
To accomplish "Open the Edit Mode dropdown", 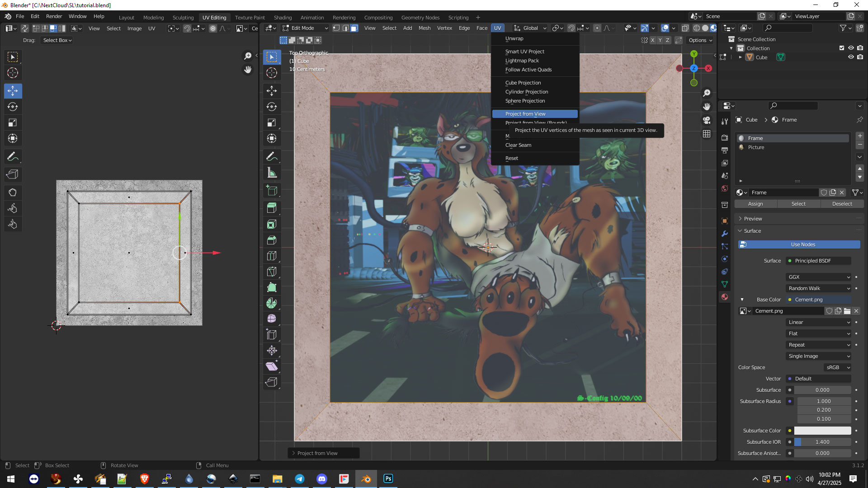I will pyautogui.click(x=305, y=28).
